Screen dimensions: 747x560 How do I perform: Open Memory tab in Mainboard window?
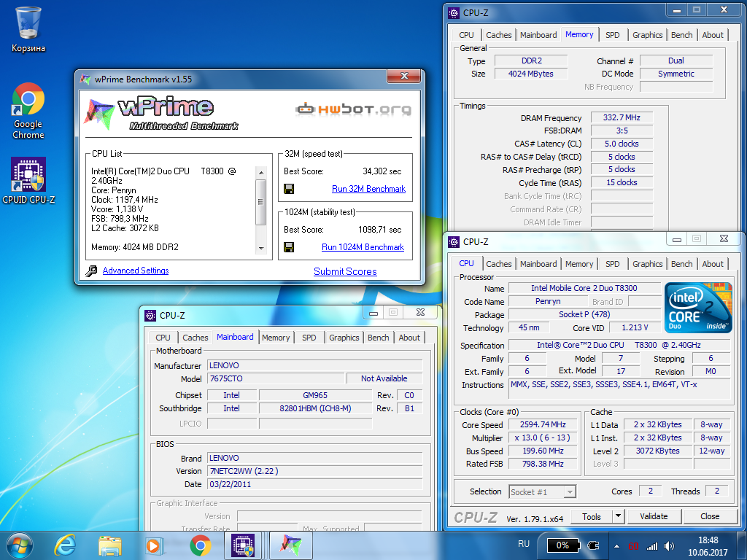coord(276,338)
